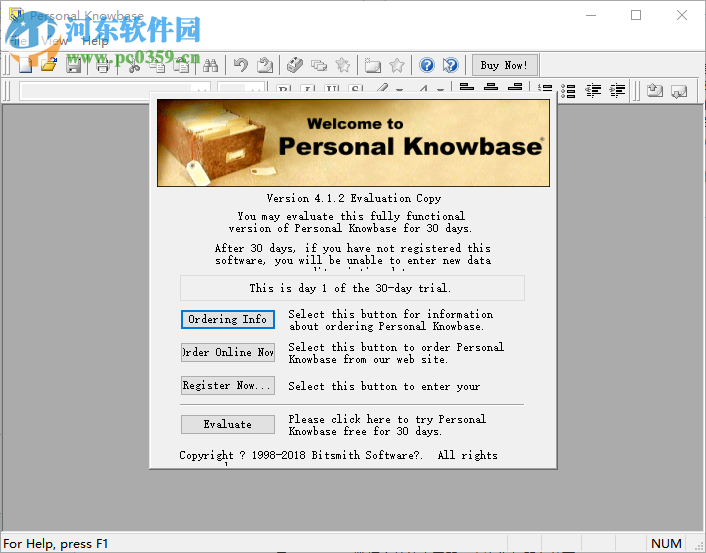This screenshot has height=553, width=706.
Task: Click the Register Now... button
Action: point(228,385)
